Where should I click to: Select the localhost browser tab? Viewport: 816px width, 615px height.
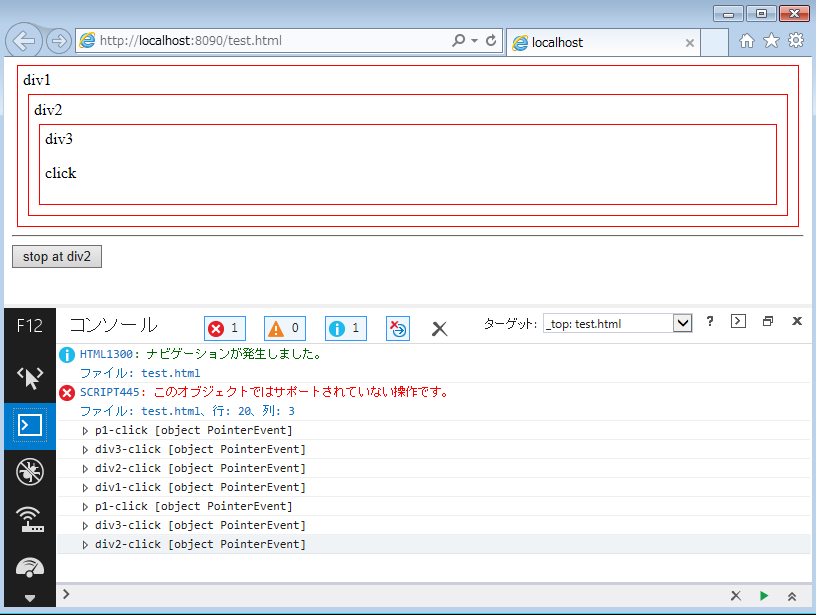(603, 42)
